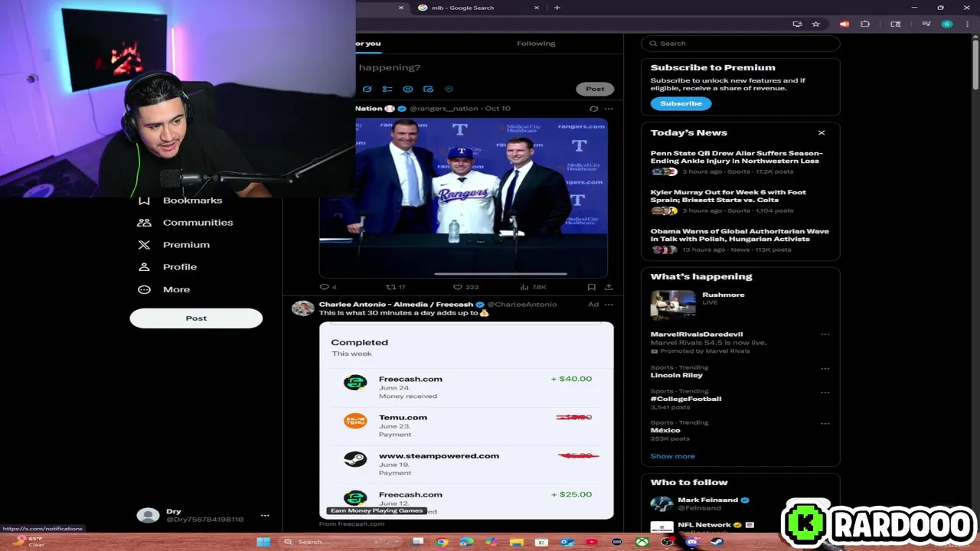Open the Lincoln Riley trend
This screenshot has width=980, height=551.
[677, 376]
